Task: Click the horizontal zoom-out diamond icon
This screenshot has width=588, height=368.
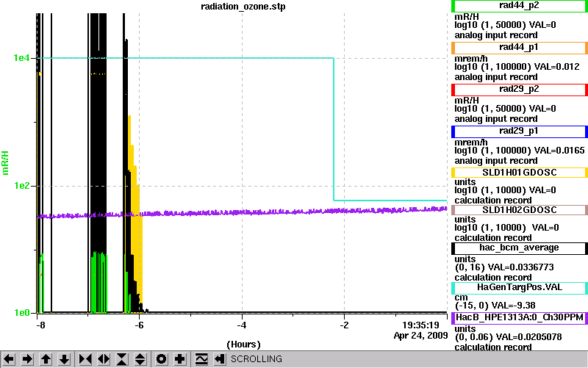Action: click(x=104, y=359)
